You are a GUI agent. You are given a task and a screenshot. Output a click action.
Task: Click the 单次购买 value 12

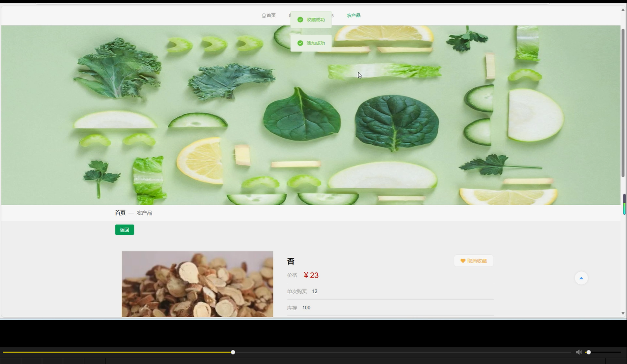(315, 291)
